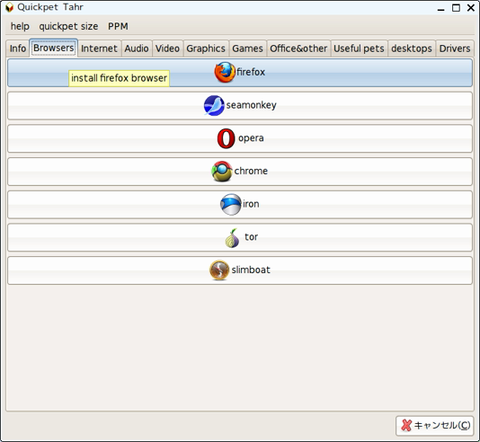The width and height of the screenshot is (480, 442).
Task: Go to the Graphics tab
Action: (206, 49)
